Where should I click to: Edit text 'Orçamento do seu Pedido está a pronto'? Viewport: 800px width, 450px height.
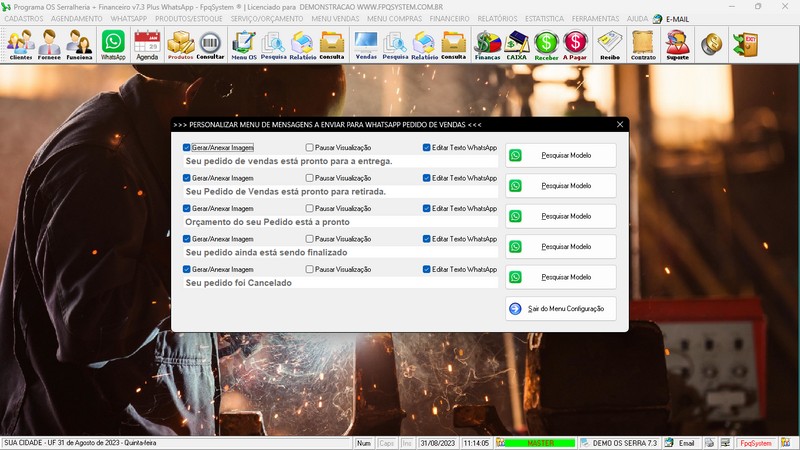tap(340, 222)
